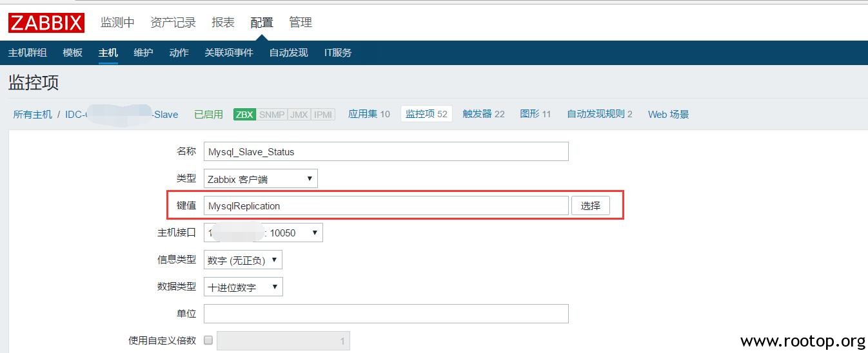
Task: Open the 自动发现 submenu
Action: [289, 53]
